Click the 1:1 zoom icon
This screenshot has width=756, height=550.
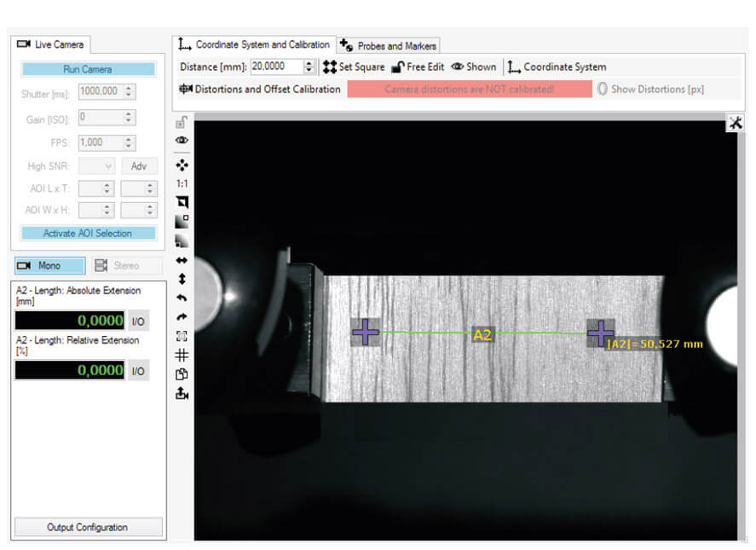(182, 184)
